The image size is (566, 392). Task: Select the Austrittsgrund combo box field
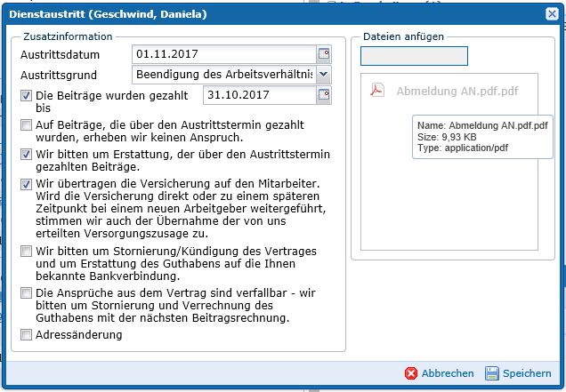tap(223, 75)
